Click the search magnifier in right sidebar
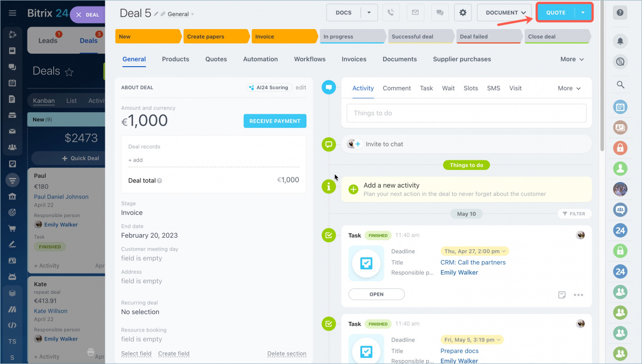The height and width of the screenshot is (364, 642). pyautogui.click(x=620, y=85)
